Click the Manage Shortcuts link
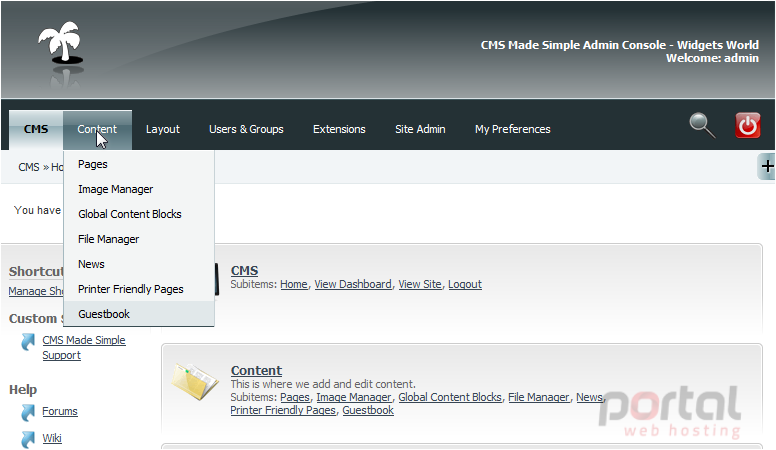This screenshot has width=776, height=450. 36,292
